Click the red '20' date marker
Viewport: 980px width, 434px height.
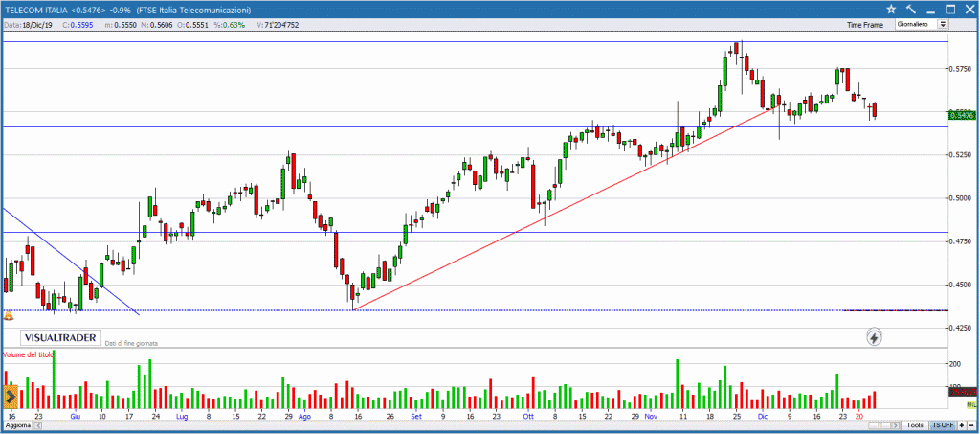(859, 415)
